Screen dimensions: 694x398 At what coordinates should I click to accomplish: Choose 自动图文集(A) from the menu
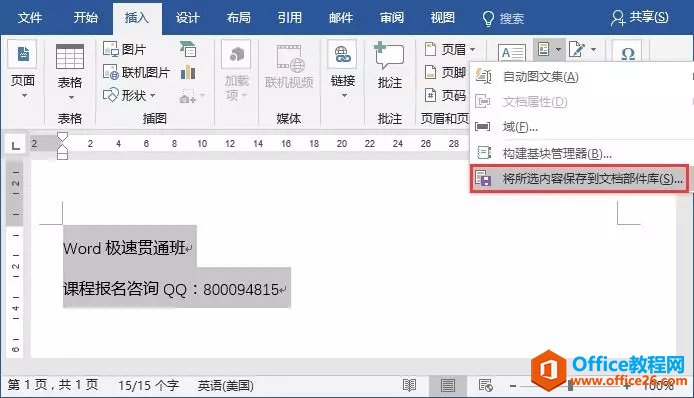coord(581,77)
